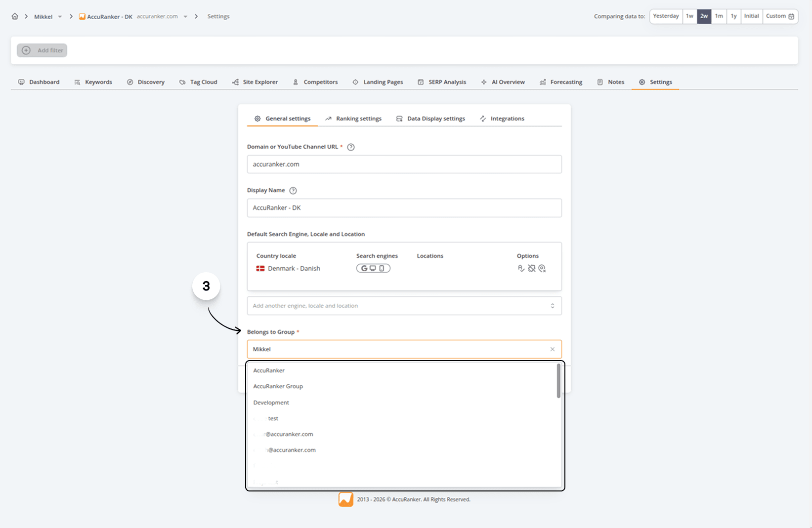
Task: Open Data Display settings sub-tab
Action: 430,119
